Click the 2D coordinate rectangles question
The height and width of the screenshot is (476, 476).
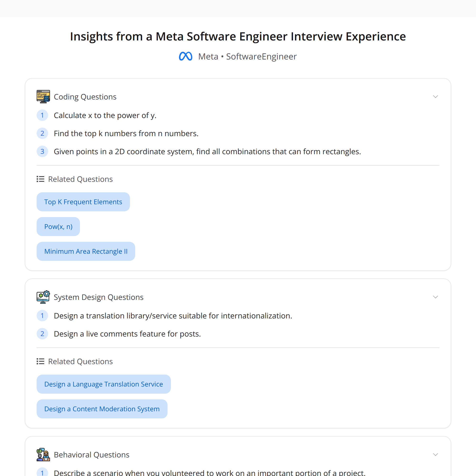coord(208,152)
